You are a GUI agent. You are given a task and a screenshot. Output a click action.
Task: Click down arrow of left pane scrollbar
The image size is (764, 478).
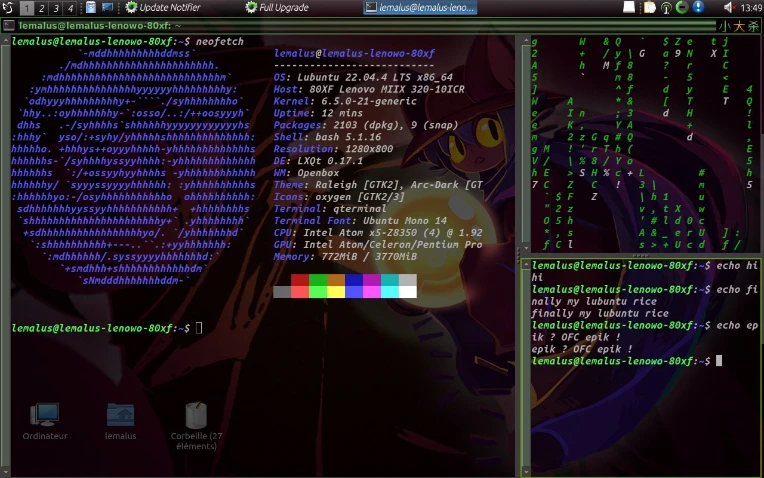tap(5, 472)
